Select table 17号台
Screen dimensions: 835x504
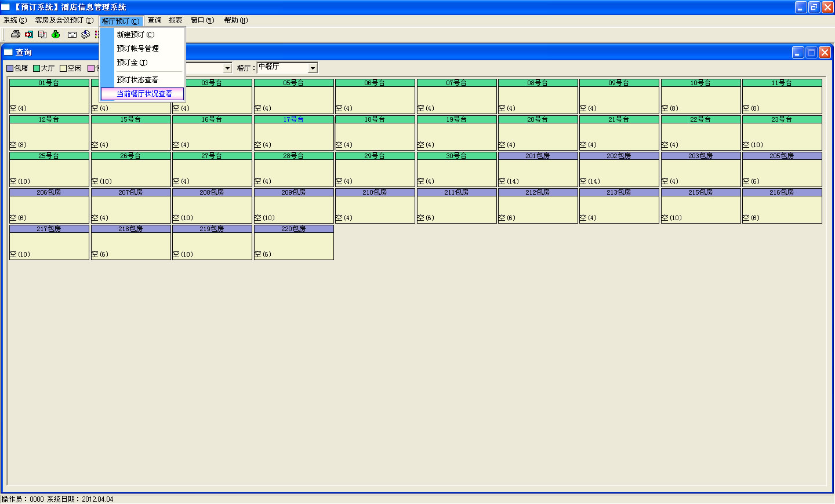[293, 132]
